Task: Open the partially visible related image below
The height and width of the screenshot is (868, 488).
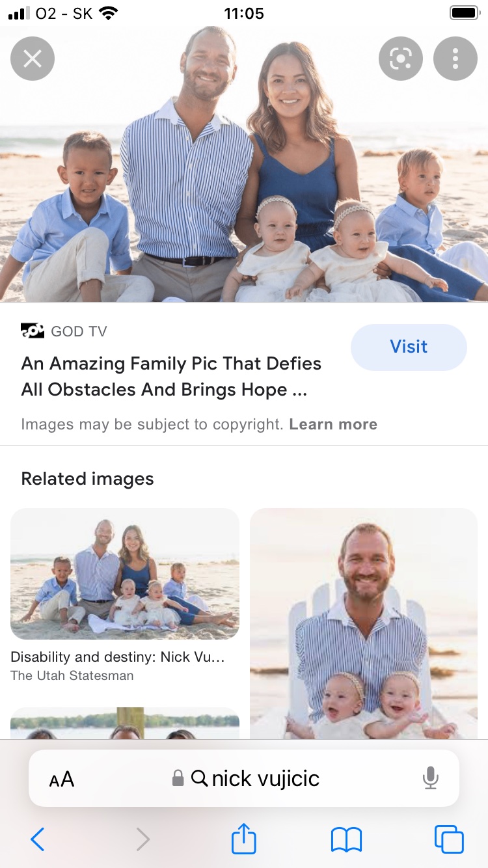Action: 125,724
